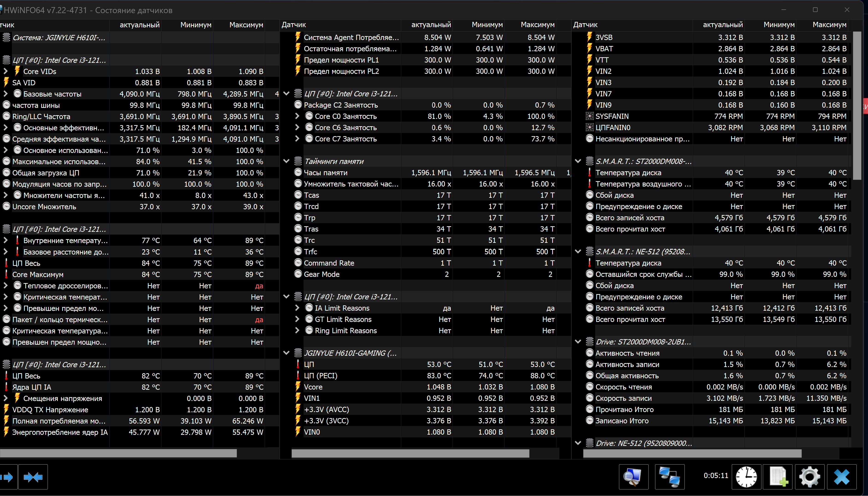This screenshot has height=496, width=868.
Task: Expand Core C0 Занятость row
Action: [x=297, y=117]
